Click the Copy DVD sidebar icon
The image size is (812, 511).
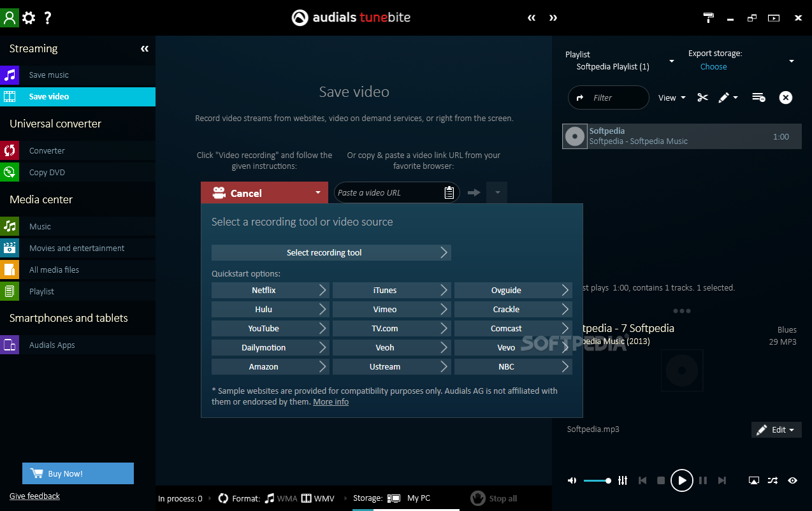[x=10, y=172]
